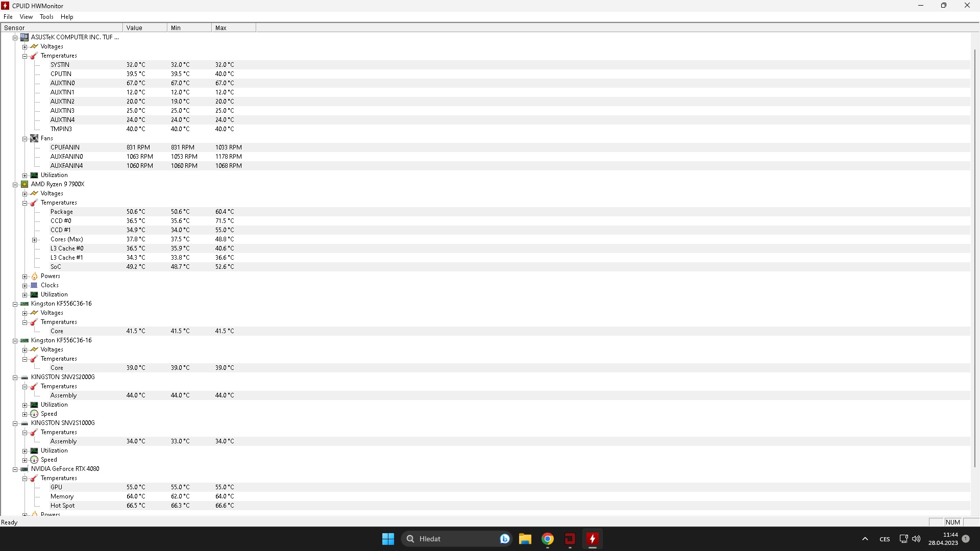The height and width of the screenshot is (551, 980).
Task: Collapse the AMD Ryzen 9 7900X tree node
Action: pyautogui.click(x=15, y=185)
